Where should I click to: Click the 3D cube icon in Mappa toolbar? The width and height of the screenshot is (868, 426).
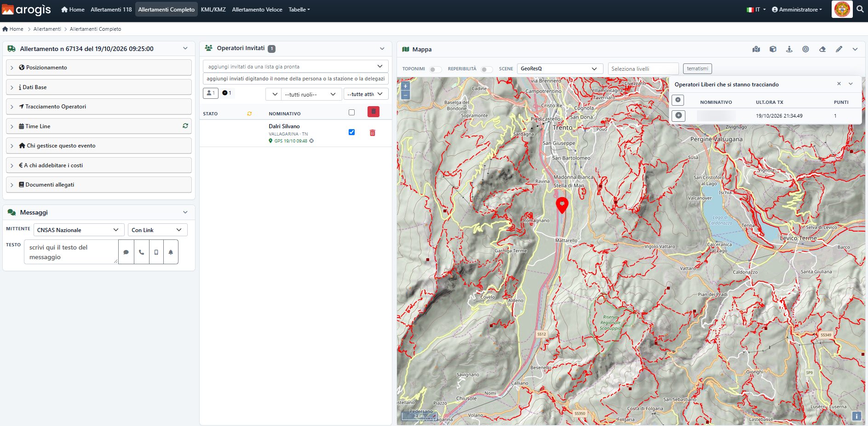[773, 49]
